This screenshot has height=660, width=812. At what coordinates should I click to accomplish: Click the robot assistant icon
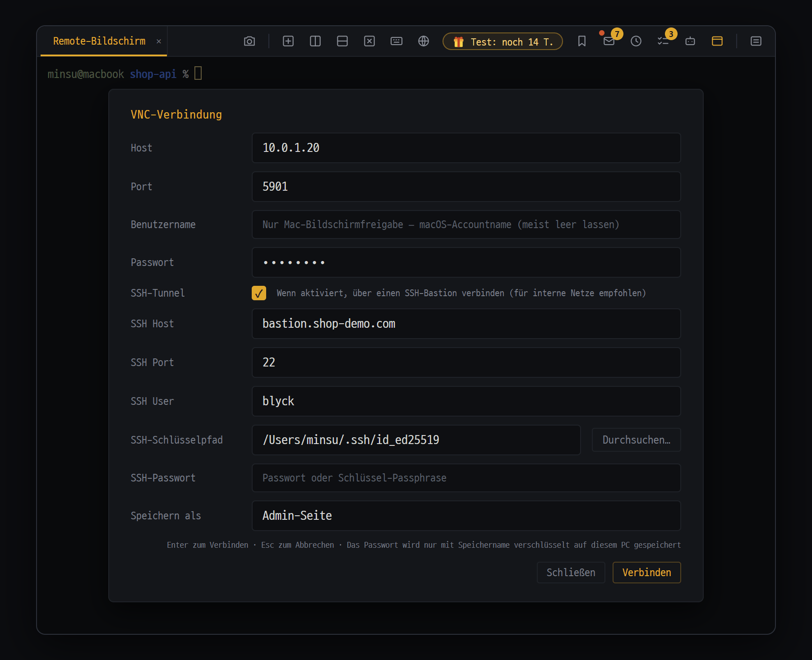click(690, 41)
